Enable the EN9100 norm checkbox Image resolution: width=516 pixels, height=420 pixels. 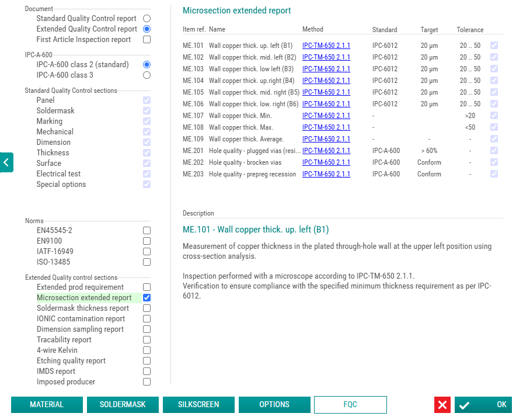pyautogui.click(x=147, y=241)
